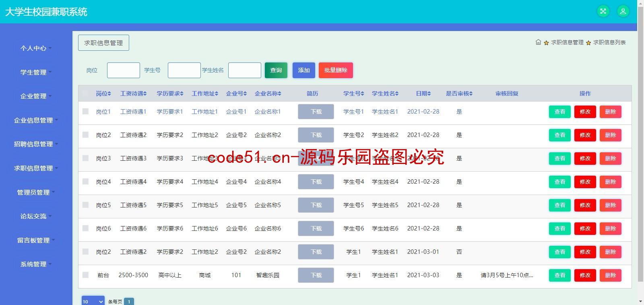Sort table by 学生号 column

[x=353, y=93]
